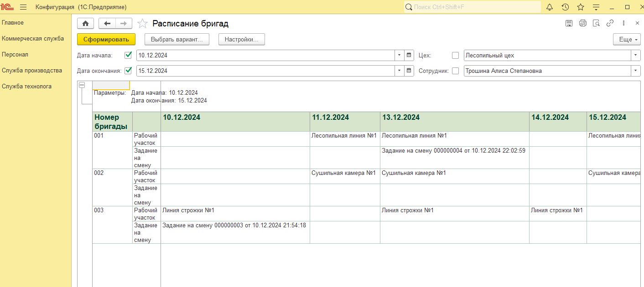
Task: Enable the Цех filter checkbox
Action: 455,56
